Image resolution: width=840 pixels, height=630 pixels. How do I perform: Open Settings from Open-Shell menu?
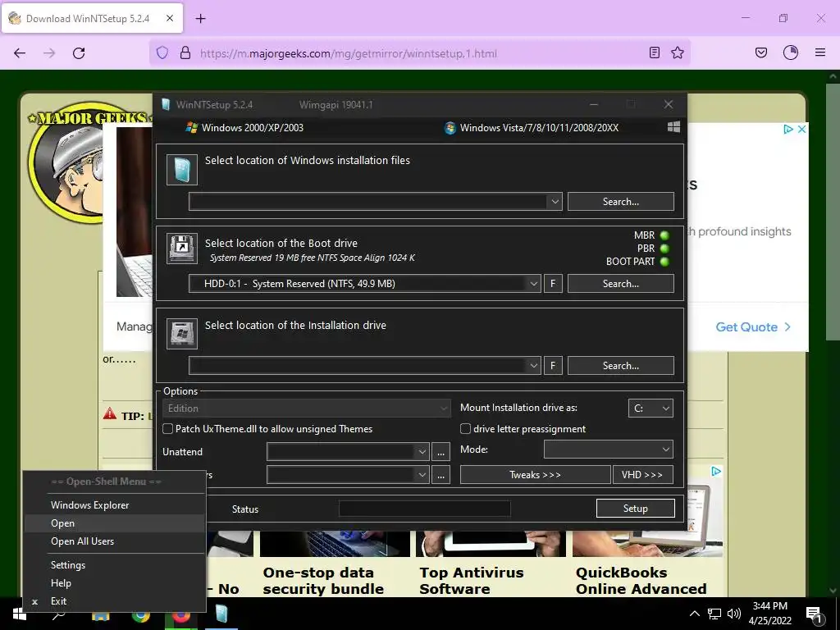(115, 565)
